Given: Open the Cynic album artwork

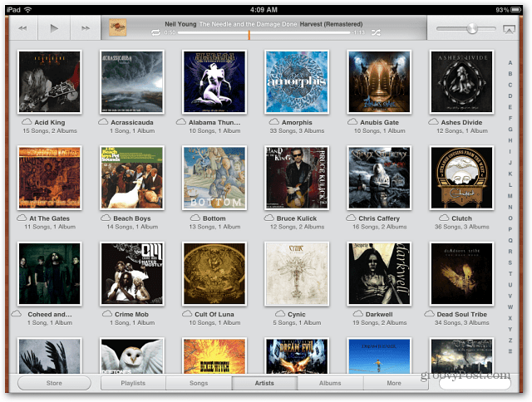Looking at the screenshot, I should (x=297, y=273).
